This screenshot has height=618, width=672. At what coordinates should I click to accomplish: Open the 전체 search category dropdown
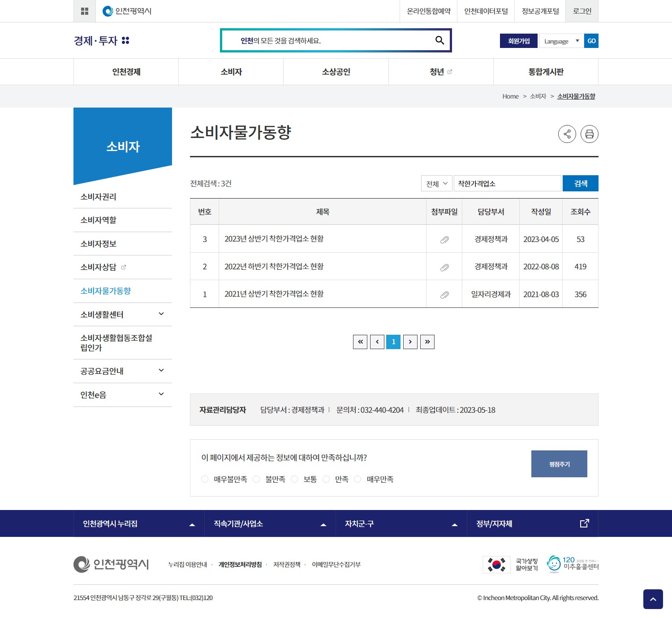(437, 183)
